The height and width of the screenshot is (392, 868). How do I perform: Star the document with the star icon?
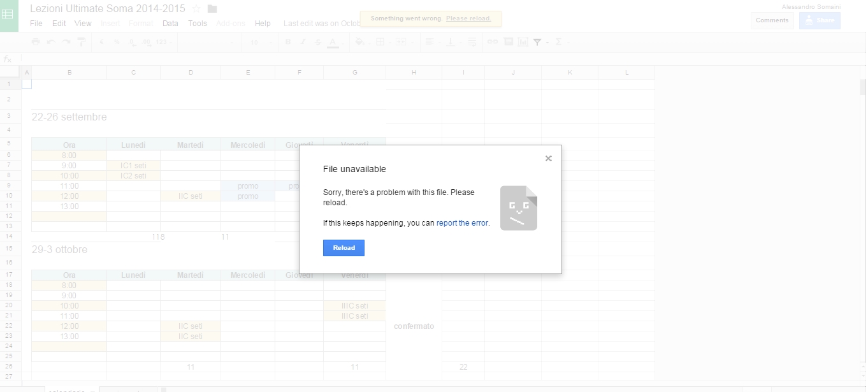[196, 9]
